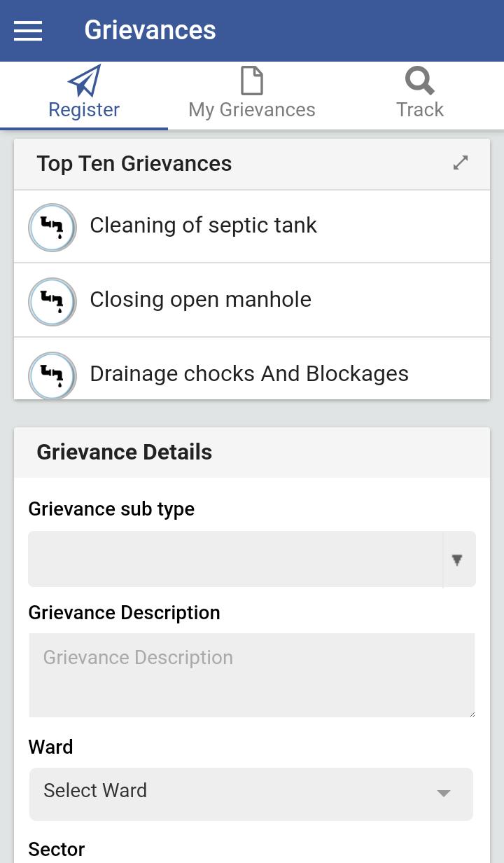This screenshot has height=863, width=504.
Task: Click the Grievance sub type arrow
Action: point(457,560)
